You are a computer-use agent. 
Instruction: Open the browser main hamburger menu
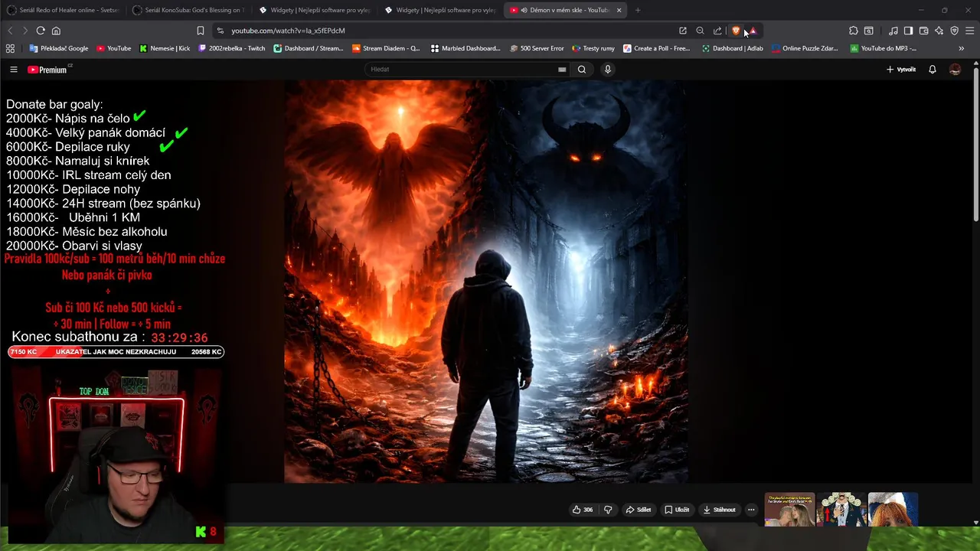970,31
